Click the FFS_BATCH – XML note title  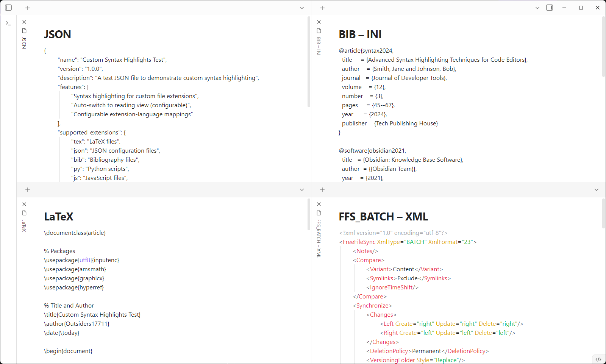click(x=383, y=217)
